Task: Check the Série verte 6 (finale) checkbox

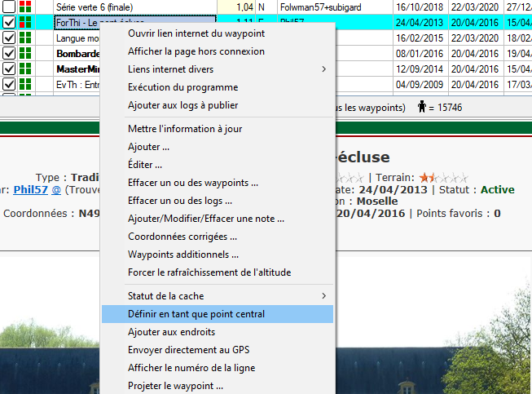Action: click(9, 7)
